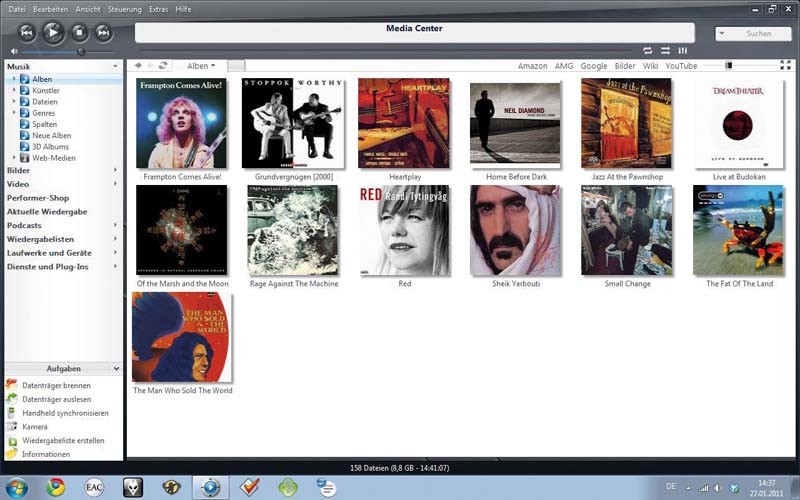Open the YouTube link
The image size is (800, 500).
[x=681, y=66]
